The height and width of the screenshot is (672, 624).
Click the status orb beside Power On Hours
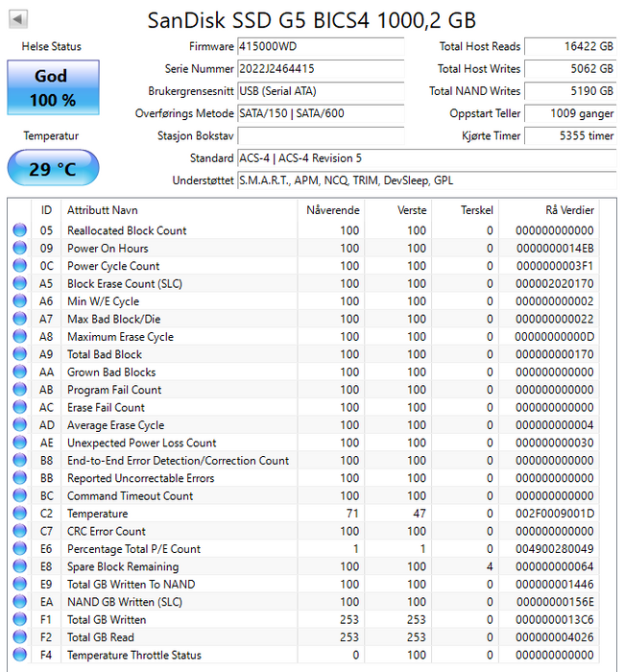[x=20, y=249]
